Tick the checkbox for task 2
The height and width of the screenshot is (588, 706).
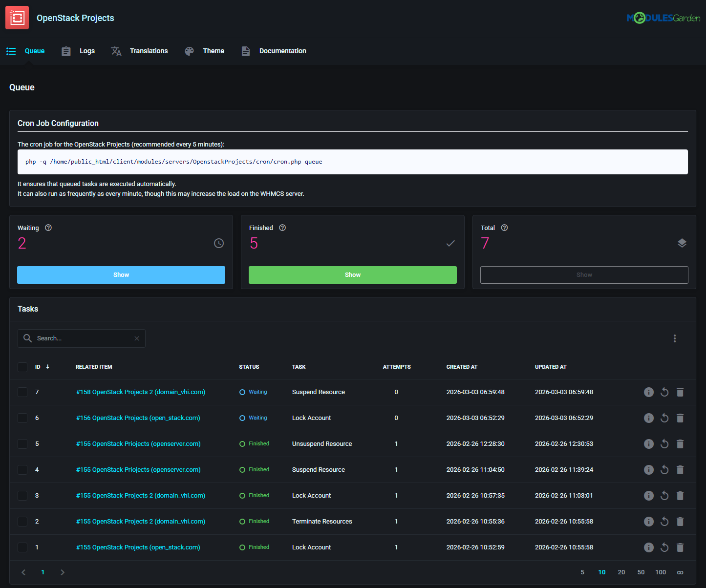22,522
